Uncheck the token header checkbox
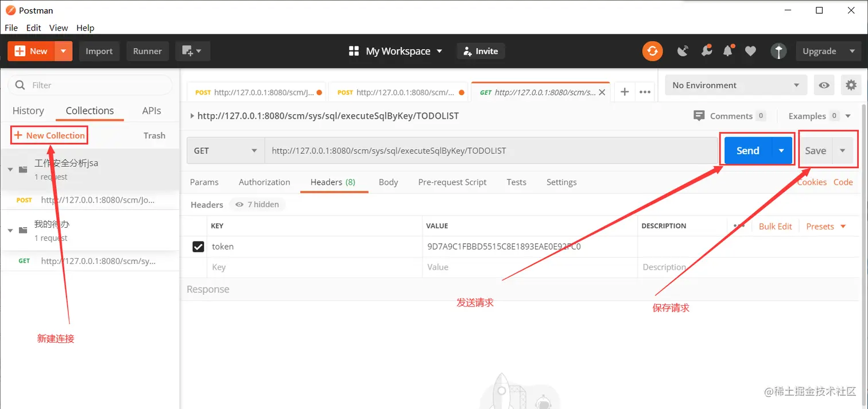This screenshot has width=868, height=409. tap(198, 247)
